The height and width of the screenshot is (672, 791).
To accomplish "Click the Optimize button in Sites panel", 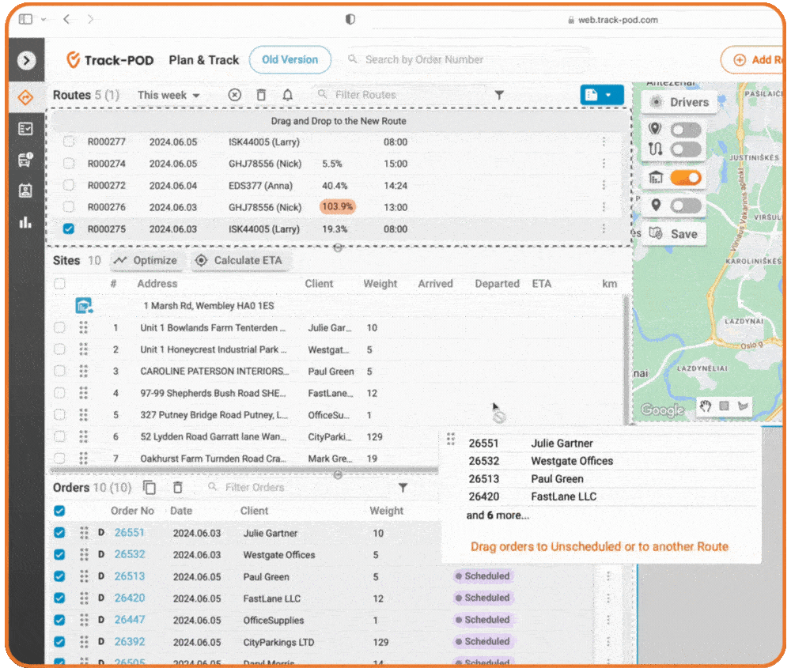I will coord(146,260).
